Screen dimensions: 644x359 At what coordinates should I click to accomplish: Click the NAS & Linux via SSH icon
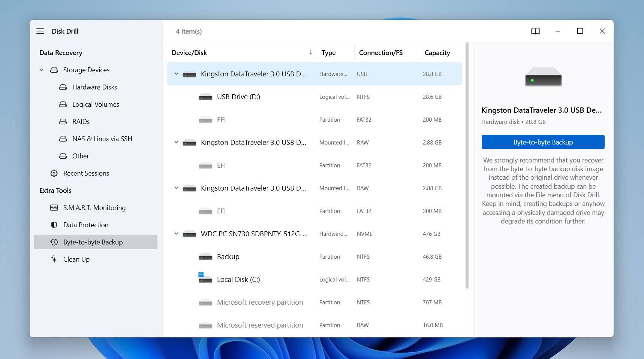63,139
